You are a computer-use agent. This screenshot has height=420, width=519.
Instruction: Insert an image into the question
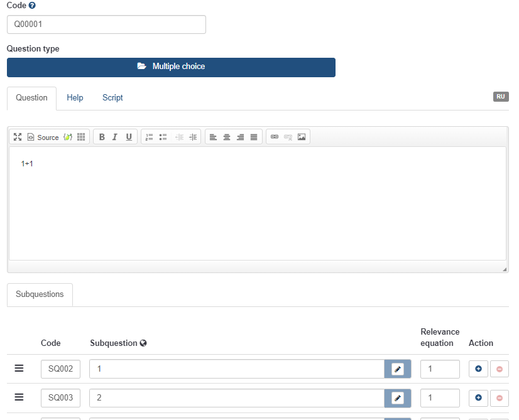point(302,137)
